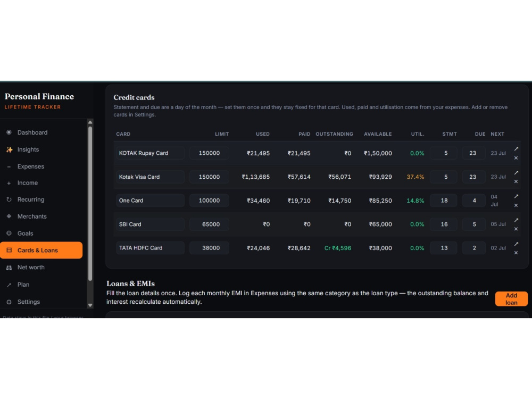
Task: Click the Recurring refresh icon
Action: click(x=9, y=199)
